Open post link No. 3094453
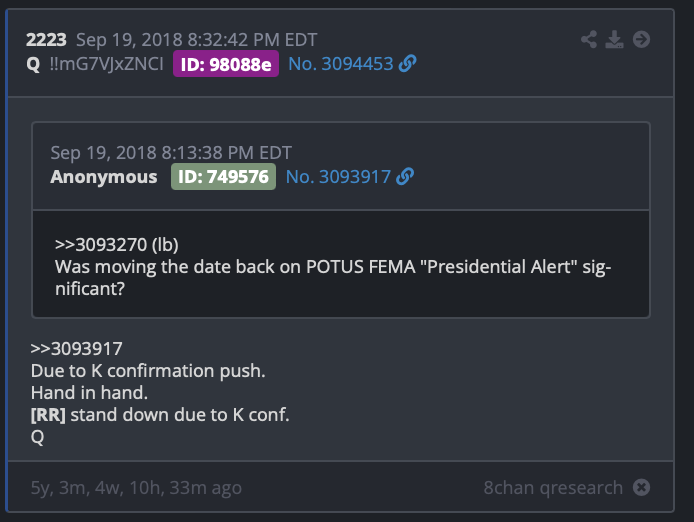Image resolution: width=694 pixels, height=522 pixels. 341,64
